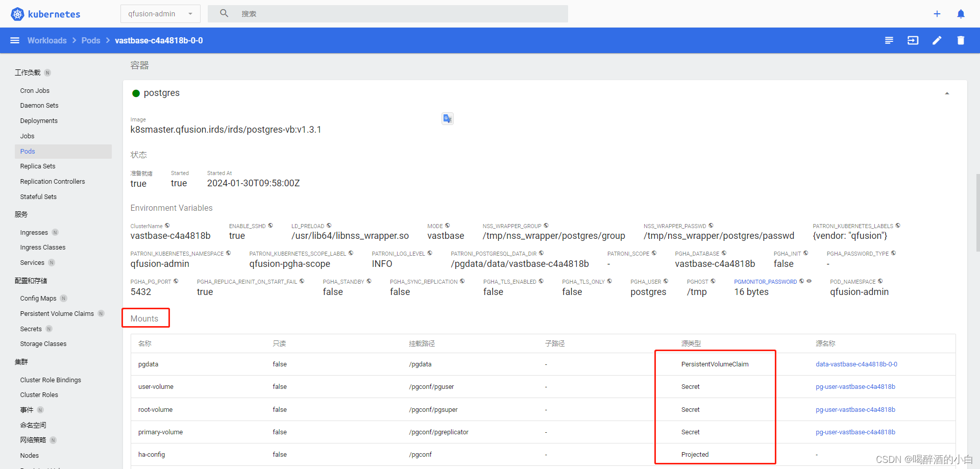Click icon next to PGHA_STANDBY variable
980x469 pixels.
369,281
